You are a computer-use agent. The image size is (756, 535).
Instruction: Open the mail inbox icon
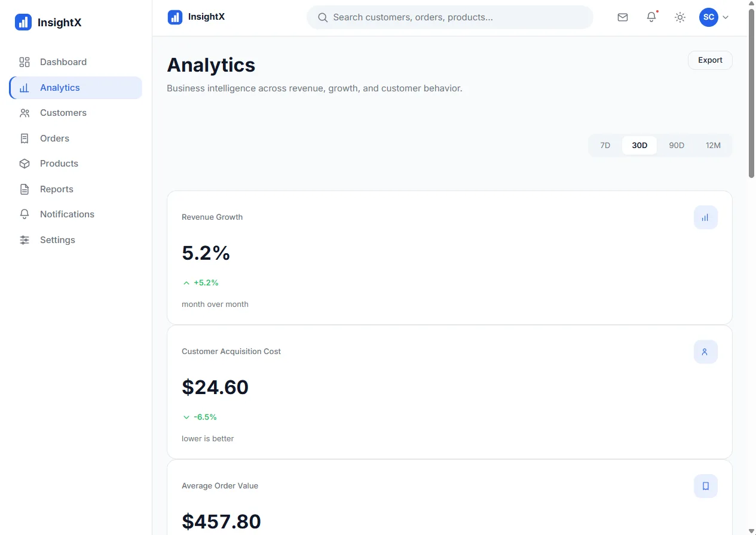[x=623, y=17]
